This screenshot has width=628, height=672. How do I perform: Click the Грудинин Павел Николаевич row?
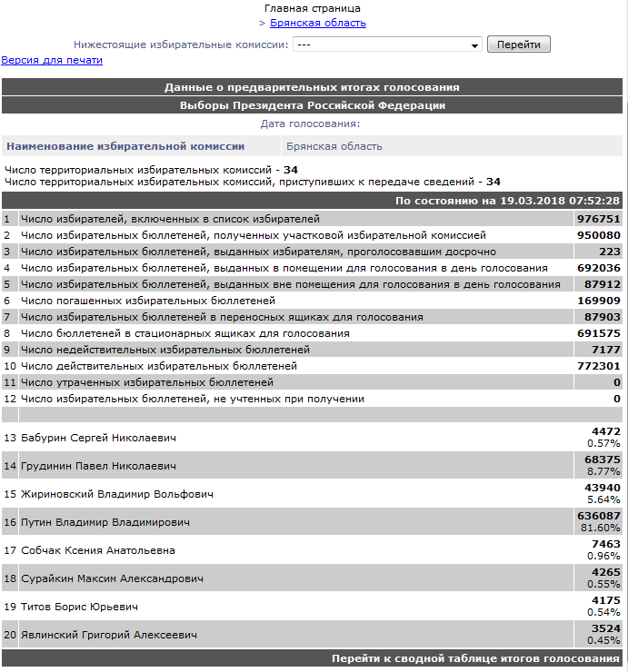pos(312,466)
